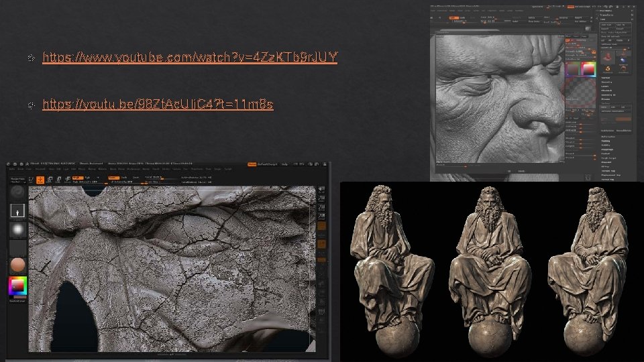The image size is (644, 362).
Task: Open the alpha thumbnail in left ZBrush shelf
Action: [x=17, y=229]
